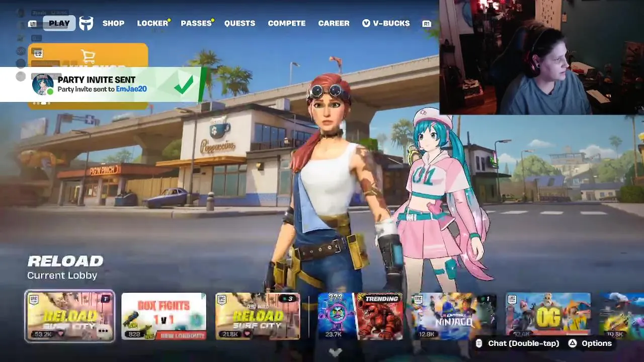The height and width of the screenshot is (362, 644).
Task: Click the shopping cart icon on orange card
Action: point(88,56)
